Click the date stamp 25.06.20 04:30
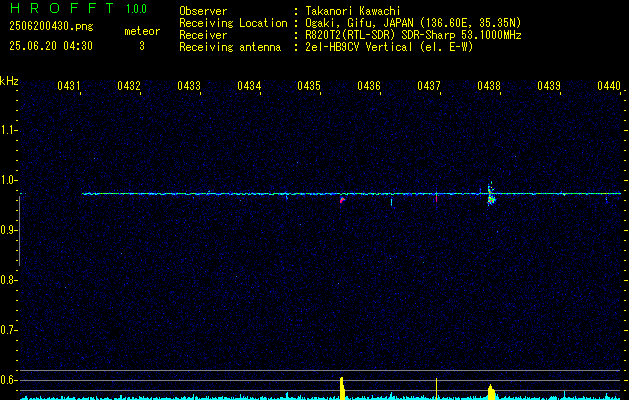This screenshot has height=400, width=629. tap(51, 46)
